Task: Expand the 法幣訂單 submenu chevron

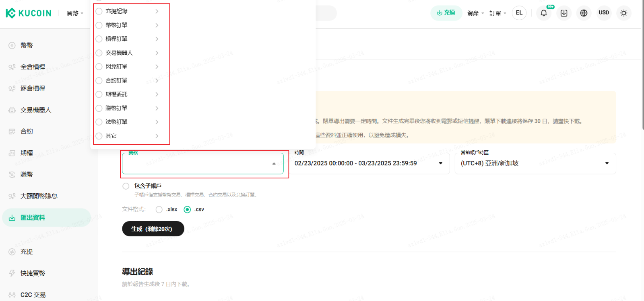Action: pyautogui.click(x=157, y=122)
